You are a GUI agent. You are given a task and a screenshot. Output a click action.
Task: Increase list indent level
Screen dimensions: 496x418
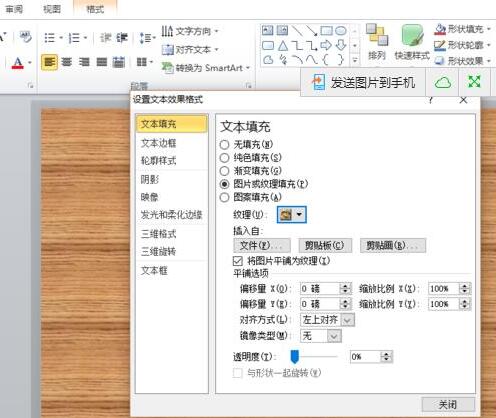pos(122,38)
